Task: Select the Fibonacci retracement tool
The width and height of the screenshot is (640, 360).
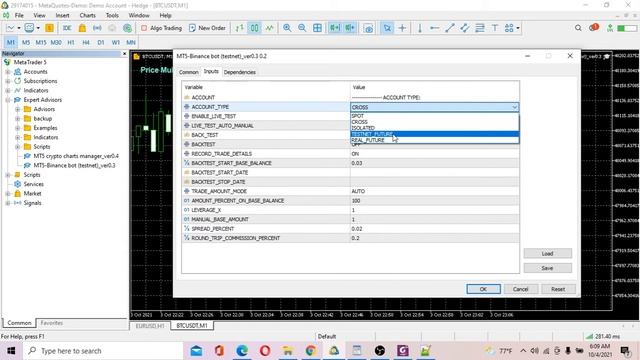Action: click(480, 28)
